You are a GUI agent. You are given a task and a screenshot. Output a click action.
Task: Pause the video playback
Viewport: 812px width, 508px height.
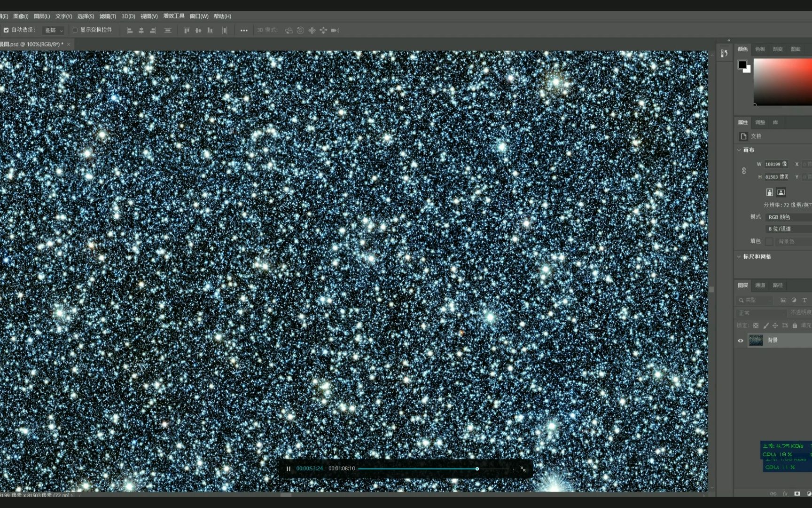coord(289,468)
